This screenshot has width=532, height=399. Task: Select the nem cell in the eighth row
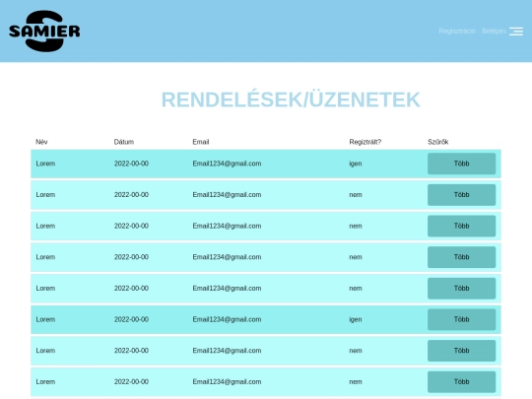(356, 382)
